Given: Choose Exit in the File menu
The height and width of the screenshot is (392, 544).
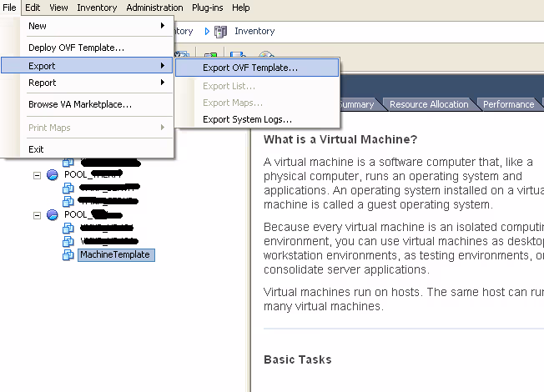Looking at the screenshot, I should click(36, 149).
